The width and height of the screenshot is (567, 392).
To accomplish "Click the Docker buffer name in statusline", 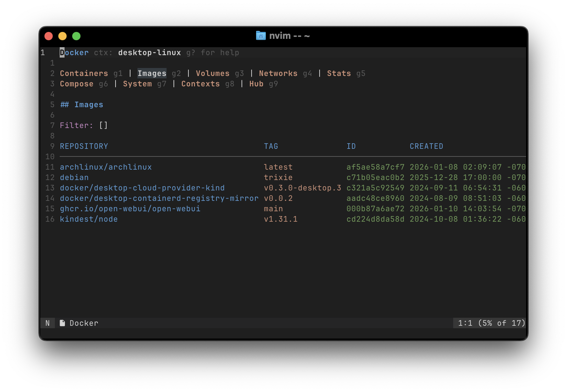I will pyautogui.click(x=84, y=323).
